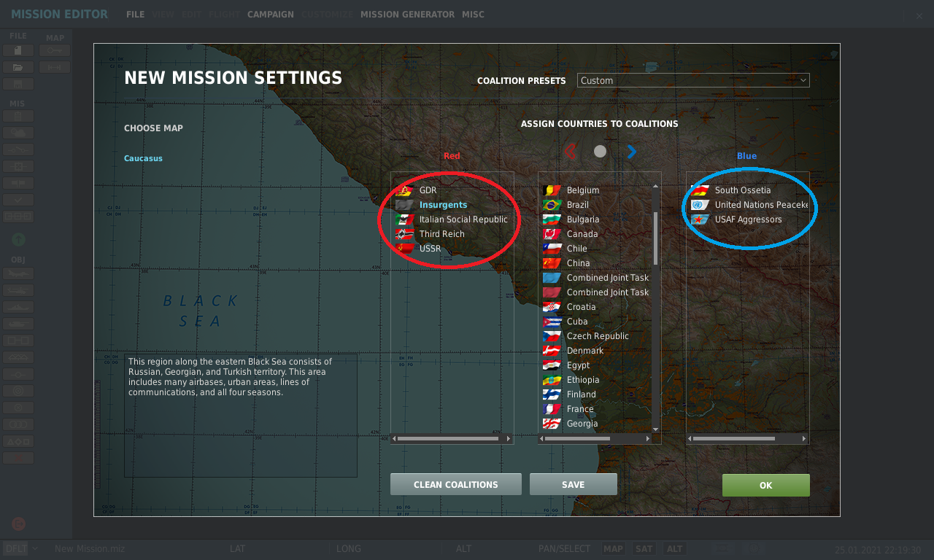Click the horizontal scrollbar thumb under neutral list

[576, 439]
